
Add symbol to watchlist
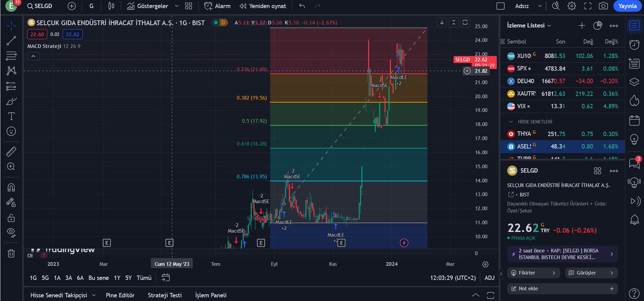pos(582,25)
